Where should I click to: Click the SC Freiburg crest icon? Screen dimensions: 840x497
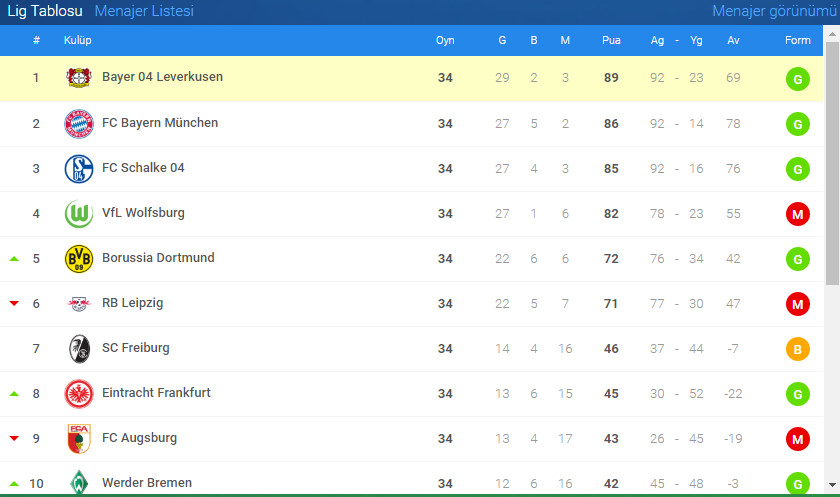(78, 349)
